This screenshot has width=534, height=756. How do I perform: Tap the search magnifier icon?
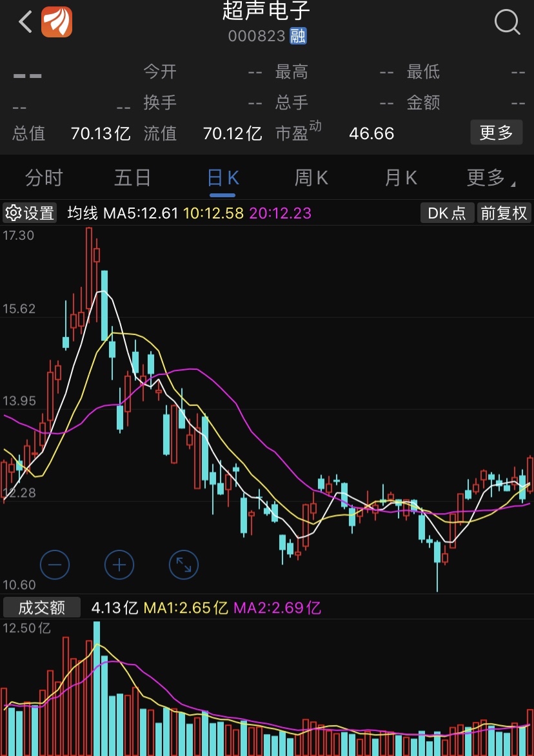click(x=508, y=22)
